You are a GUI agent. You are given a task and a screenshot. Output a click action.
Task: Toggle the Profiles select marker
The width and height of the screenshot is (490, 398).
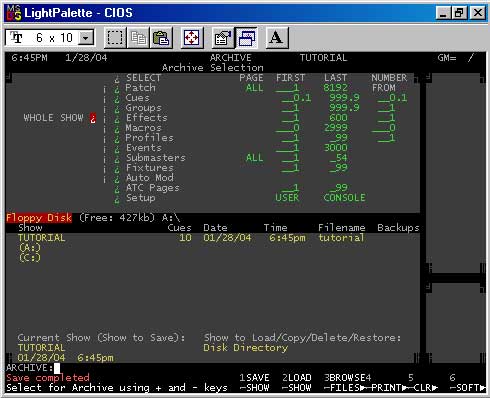pyautogui.click(x=117, y=139)
